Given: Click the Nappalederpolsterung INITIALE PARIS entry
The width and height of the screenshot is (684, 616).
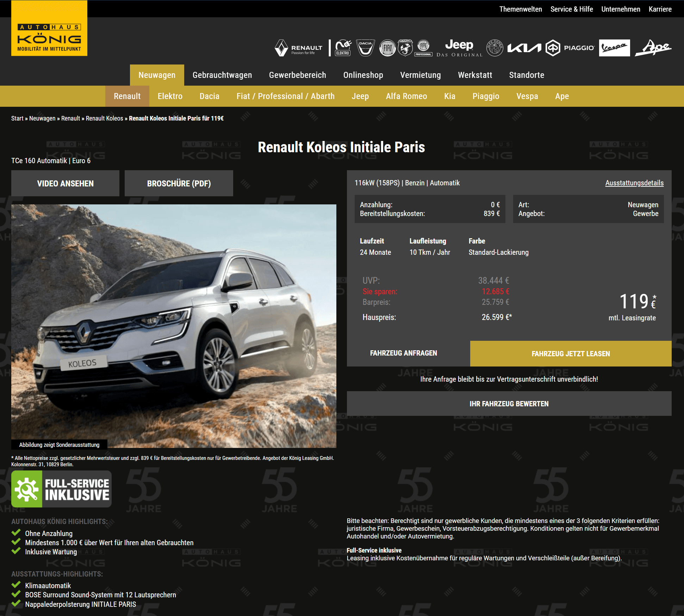Looking at the screenshot, I should coord(80,604).
